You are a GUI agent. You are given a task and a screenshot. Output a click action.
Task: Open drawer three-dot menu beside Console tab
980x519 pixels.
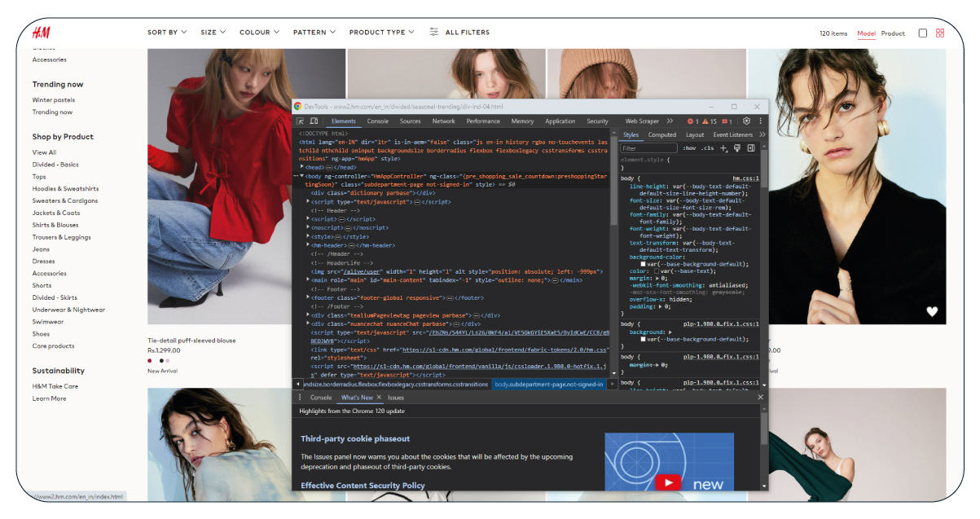[300, 398]
